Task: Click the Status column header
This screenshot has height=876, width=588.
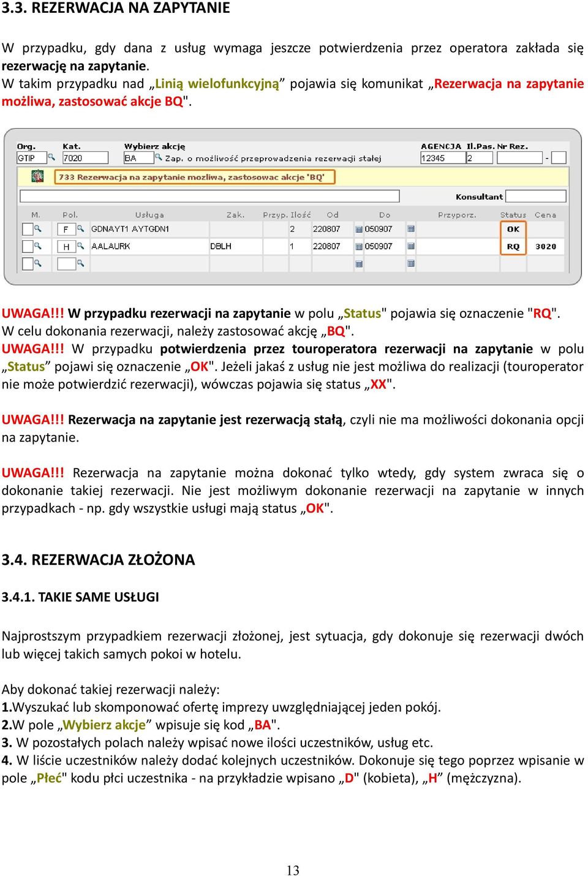Action: click(x=513, y=215)
